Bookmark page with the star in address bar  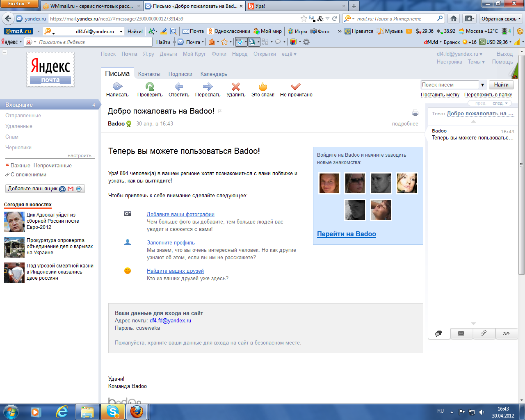coord(304,18)
